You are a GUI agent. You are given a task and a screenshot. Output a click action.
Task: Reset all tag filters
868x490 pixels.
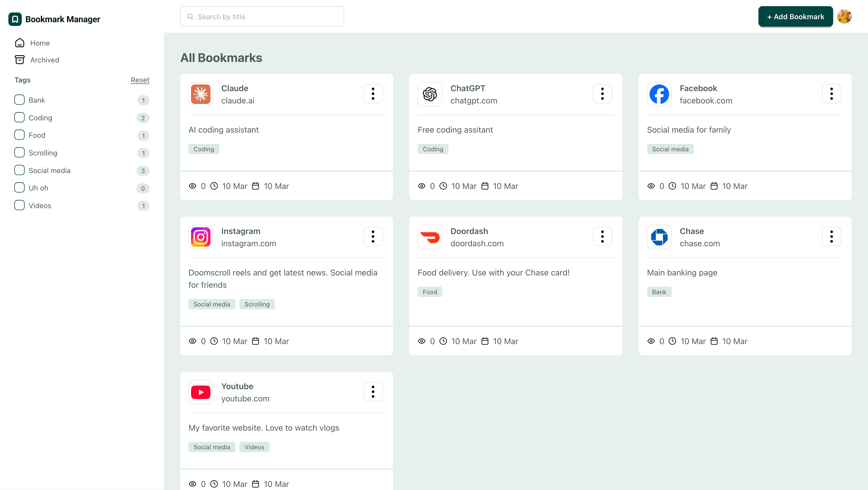point(140,80)
